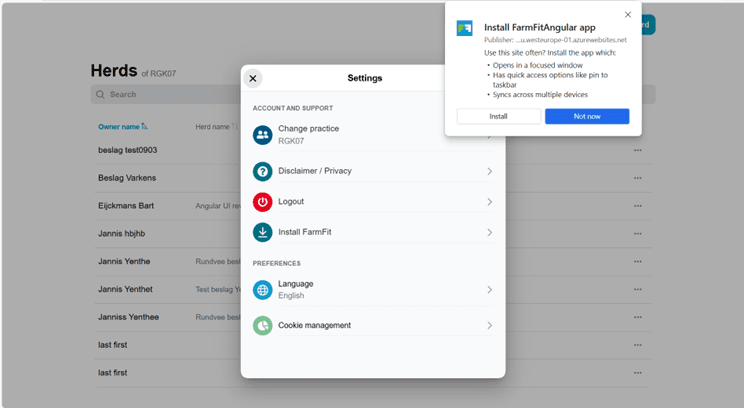This screenshot has width=744, height=408.
Task: Click the FarmFitAngular app logo icon
Action: click(465, 28)
